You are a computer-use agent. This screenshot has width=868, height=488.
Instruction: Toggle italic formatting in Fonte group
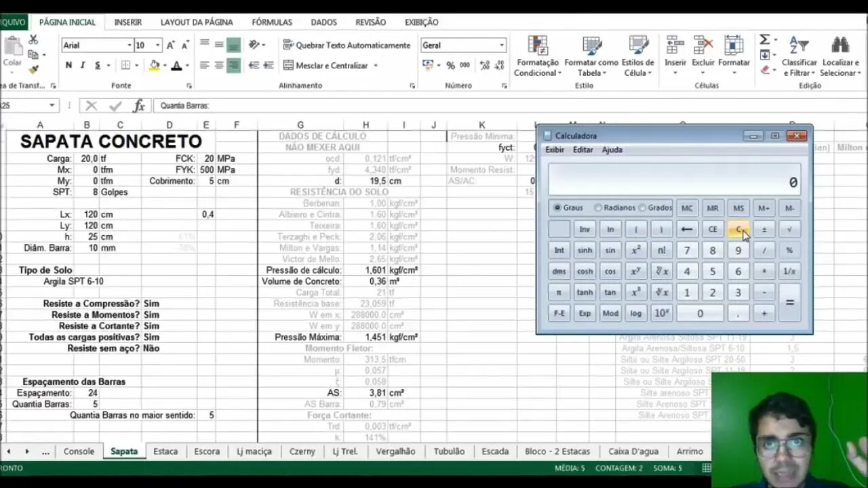(x=83, y=65)
